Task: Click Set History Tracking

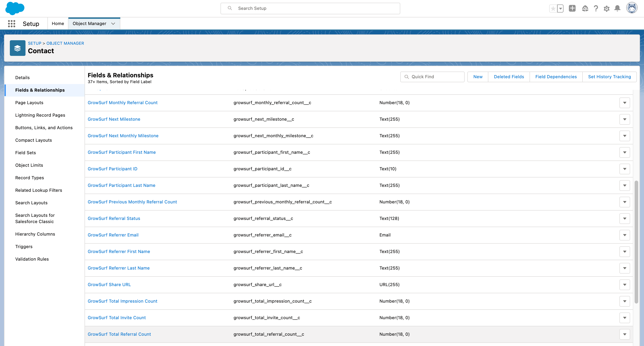Action: point(610,77)
